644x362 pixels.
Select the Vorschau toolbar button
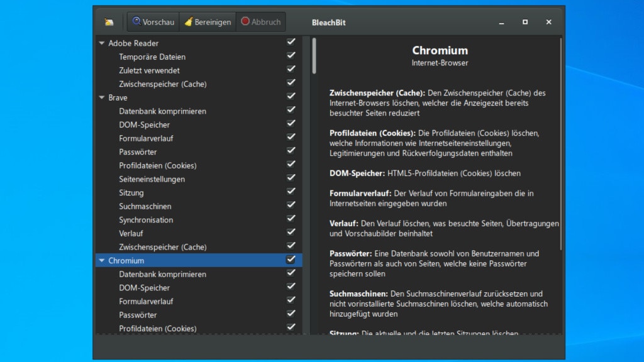pos(153,22)
